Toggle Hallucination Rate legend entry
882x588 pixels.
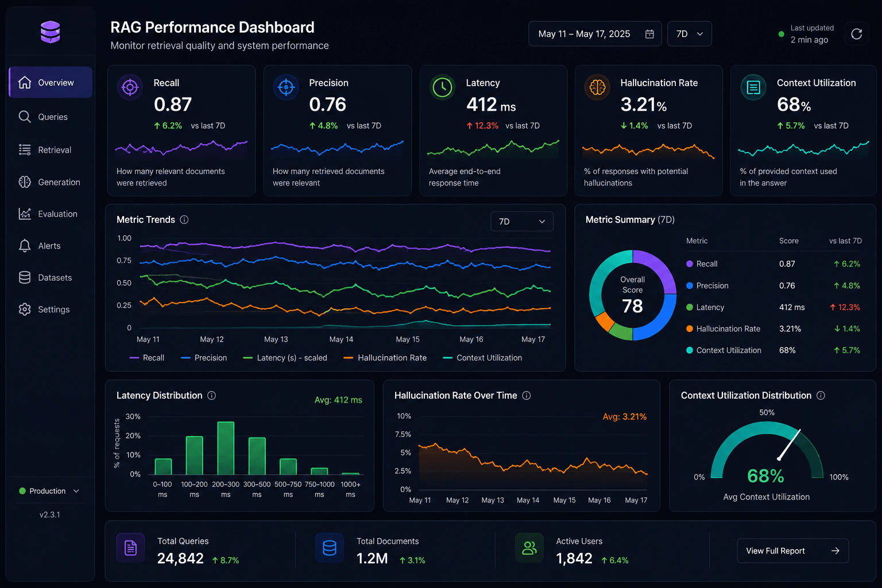pos(385,358)
